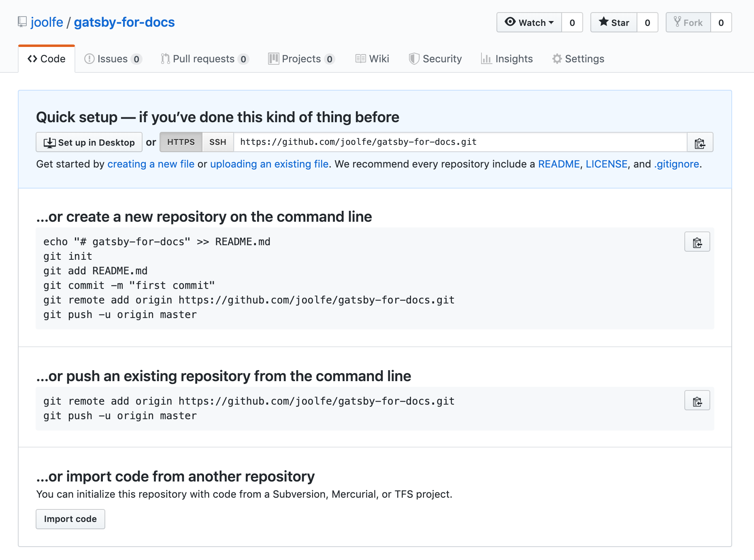Copy the new repository commands to clipboard
Viewport: 754px width, 560px height.
[x=697, y=242]
